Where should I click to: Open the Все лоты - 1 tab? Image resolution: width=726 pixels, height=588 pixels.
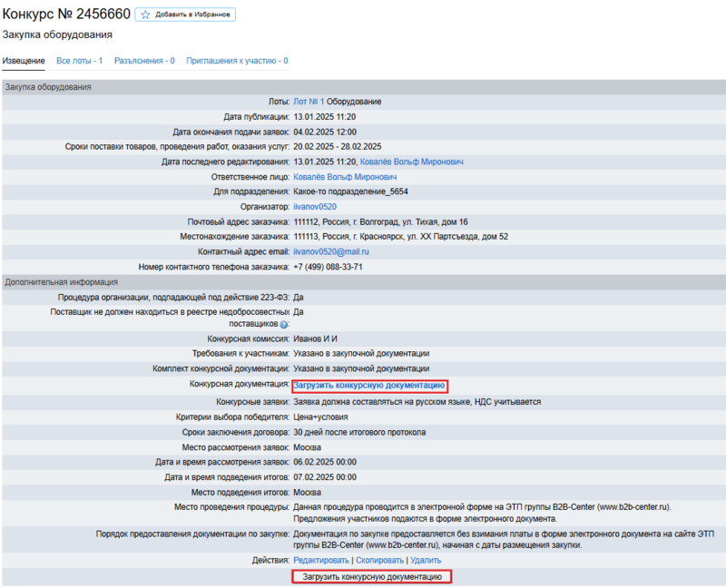[79, 61]
